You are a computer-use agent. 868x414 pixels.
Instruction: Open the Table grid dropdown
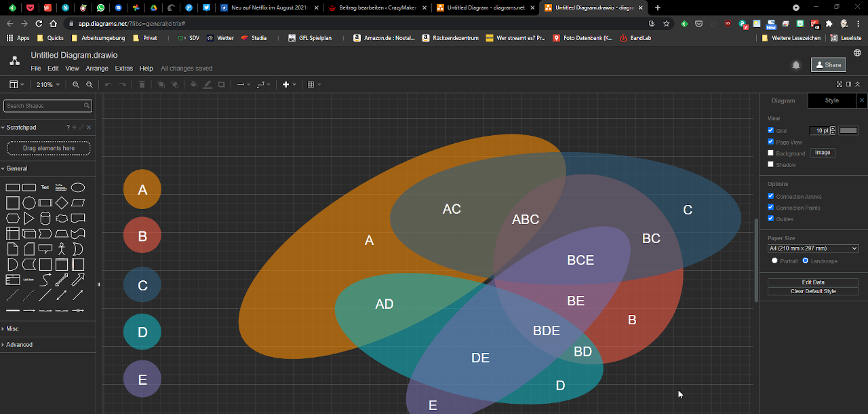pos(314,85)
